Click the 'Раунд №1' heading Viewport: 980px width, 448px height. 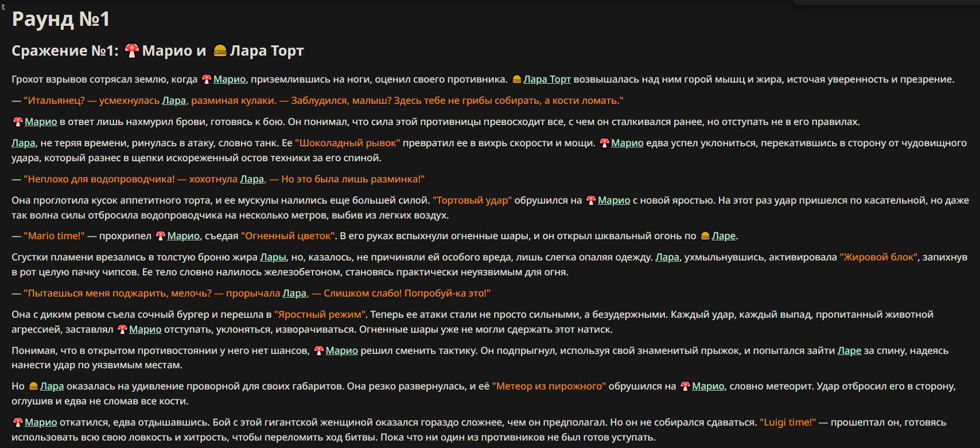(x=60, y=20)
